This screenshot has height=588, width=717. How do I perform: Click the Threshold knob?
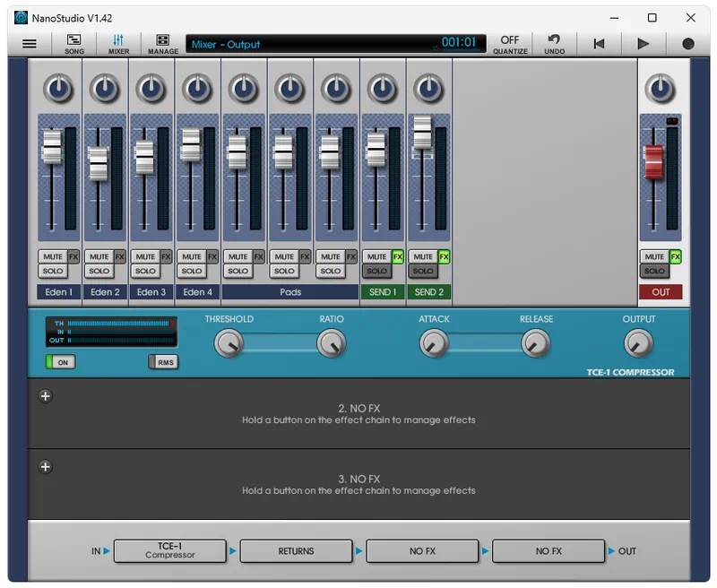(229, 344)
